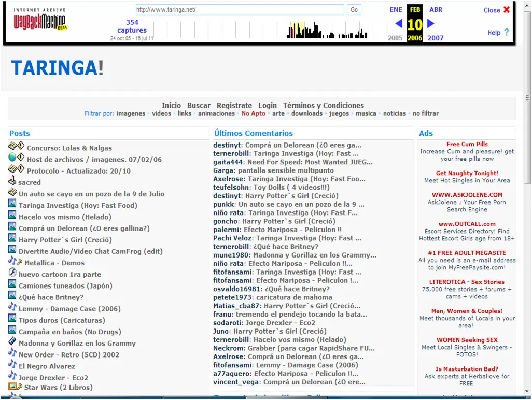The height and width of the screenshot is (400, 532).
Task: Open Términos y Condiciones menu item
Action: (x=324, y=105)
